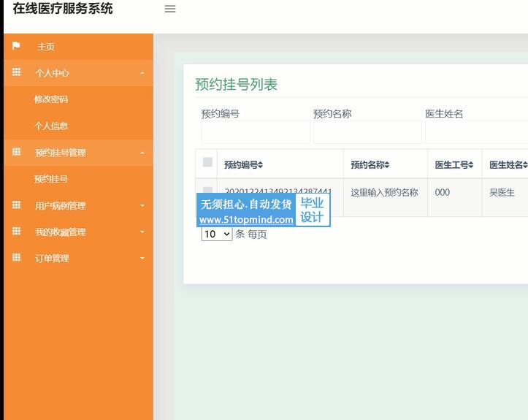Click the grid icon beside 预约挂号管理
Viewport: 528px width, 420px height.
[x=17, y=152]
